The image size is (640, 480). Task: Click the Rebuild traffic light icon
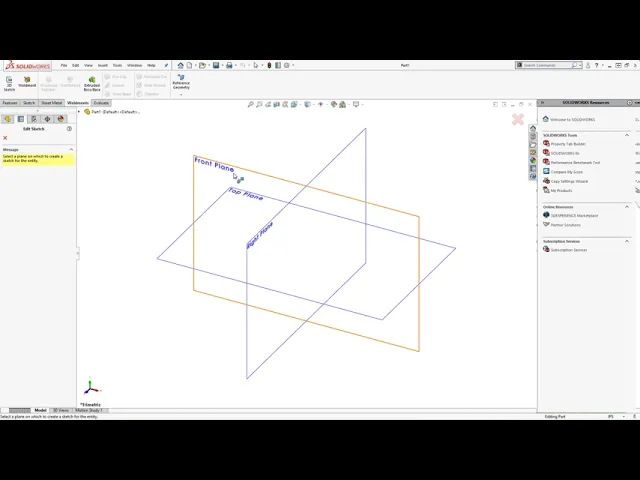(x=269, y=65)
